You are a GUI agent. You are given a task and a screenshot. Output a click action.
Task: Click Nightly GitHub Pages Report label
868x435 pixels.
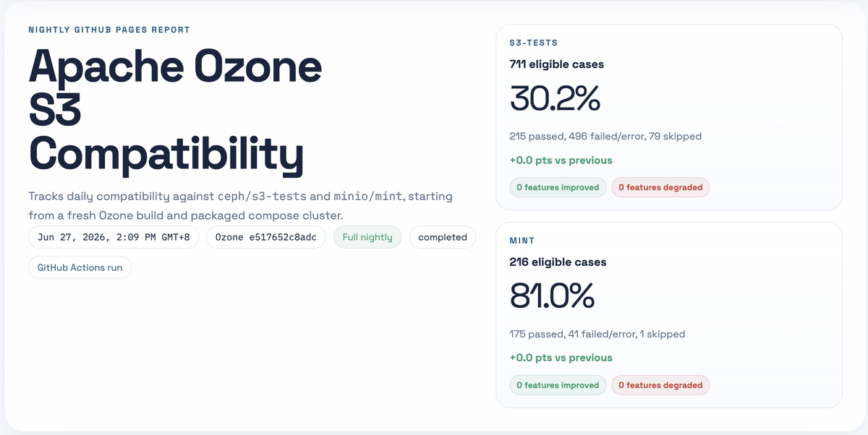pyautogui.click(x=109, y=30)
